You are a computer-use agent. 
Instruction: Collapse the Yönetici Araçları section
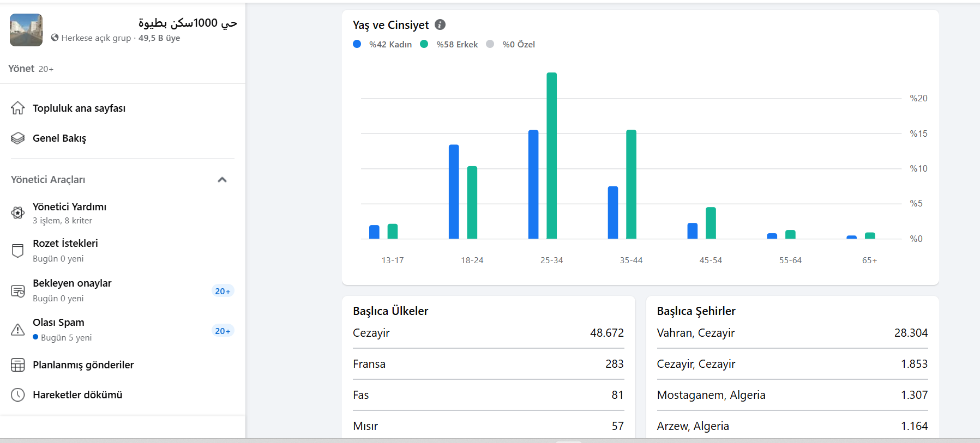[222, 180]
